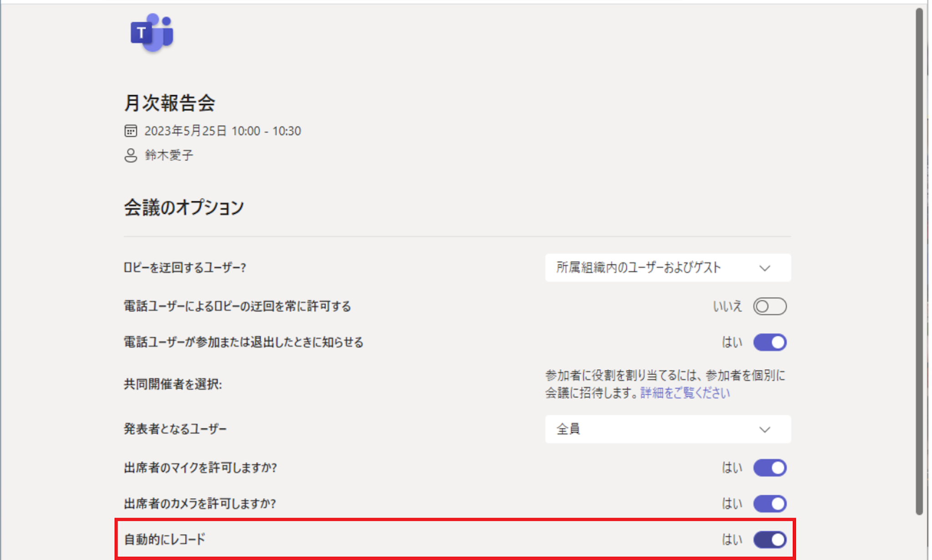Viewport: 932px width, 560px height.
Task: Click the 自動的にレコード label text
Action: click(165, 540)
